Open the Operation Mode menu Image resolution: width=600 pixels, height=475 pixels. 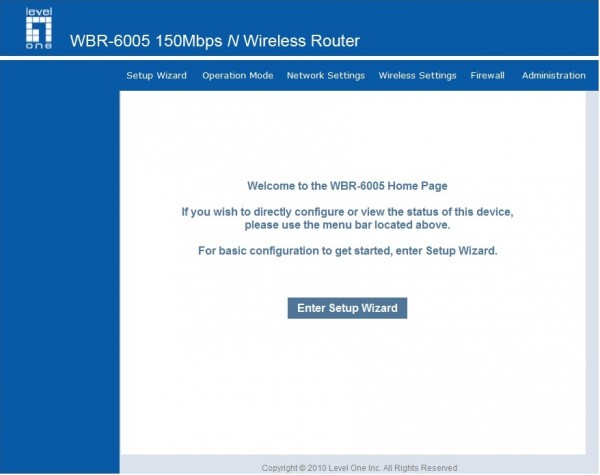238,75
